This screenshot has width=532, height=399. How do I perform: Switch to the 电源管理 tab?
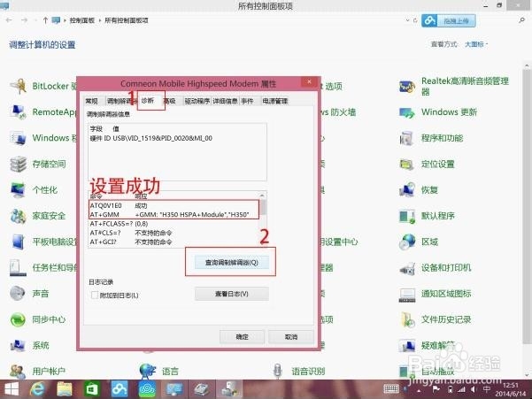(x=275, y=101)
